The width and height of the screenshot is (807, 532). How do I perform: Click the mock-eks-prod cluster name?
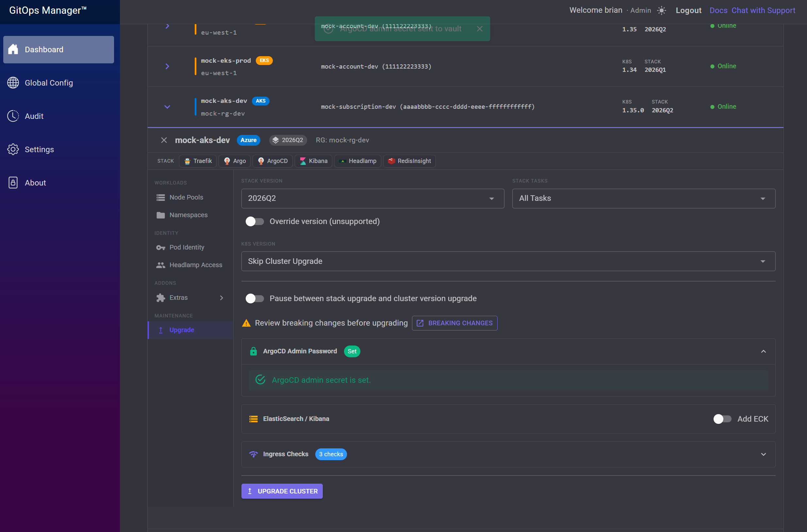tap(226, 60)
